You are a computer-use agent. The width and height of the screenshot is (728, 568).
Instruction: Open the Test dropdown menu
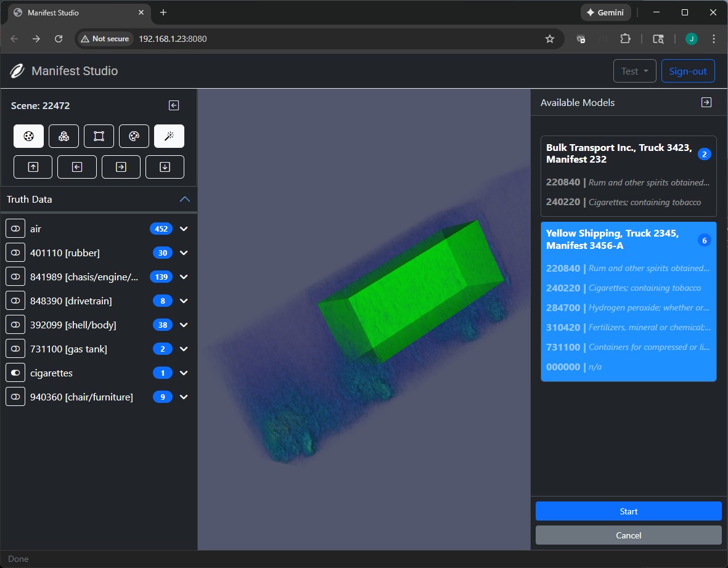click(634, 71)
